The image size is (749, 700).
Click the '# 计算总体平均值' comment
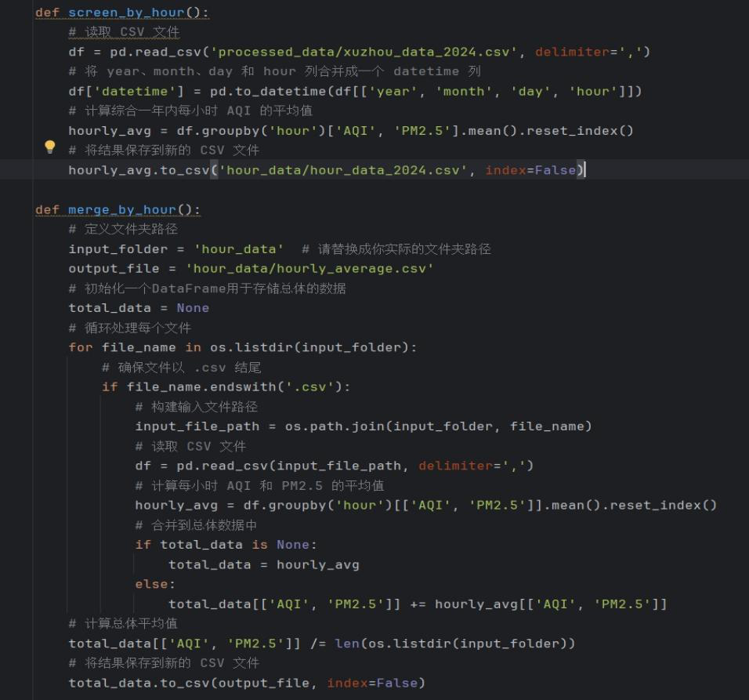(123, 623)
